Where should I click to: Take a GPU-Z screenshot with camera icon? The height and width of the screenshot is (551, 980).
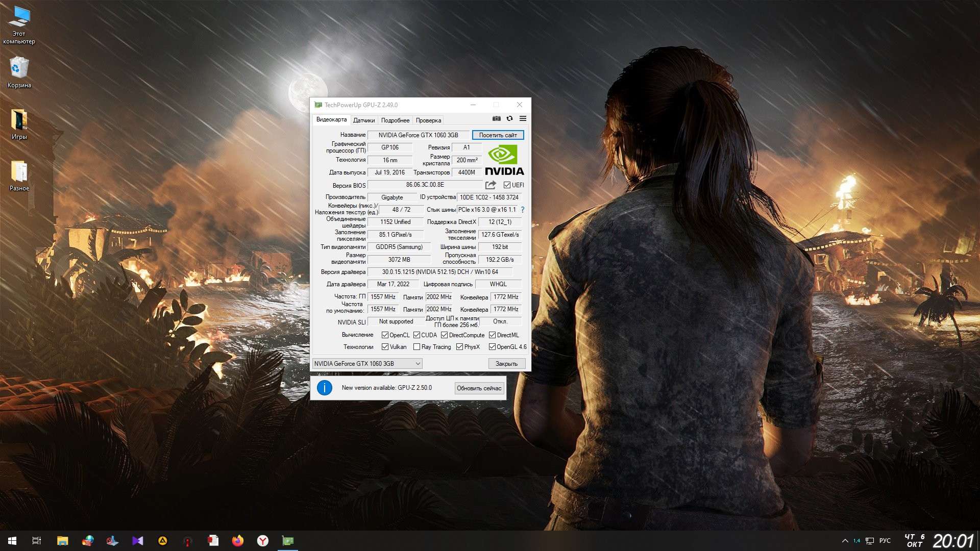coord(496,118)
